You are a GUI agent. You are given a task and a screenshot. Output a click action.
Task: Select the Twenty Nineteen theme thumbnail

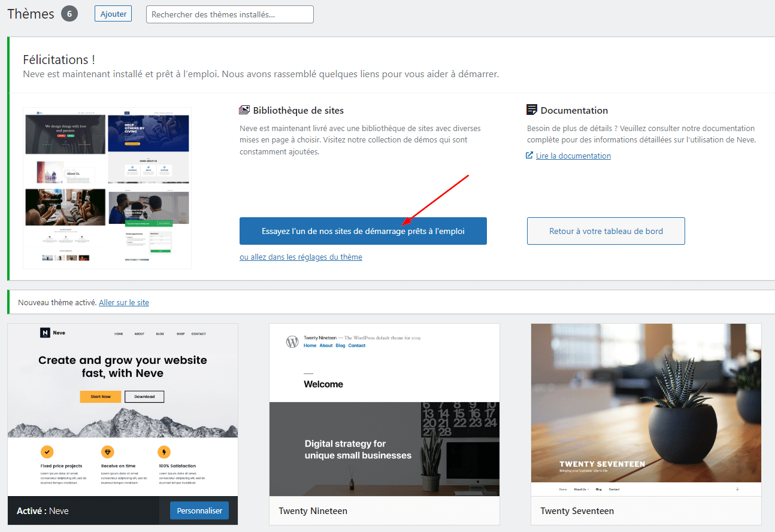click(384, 410)
